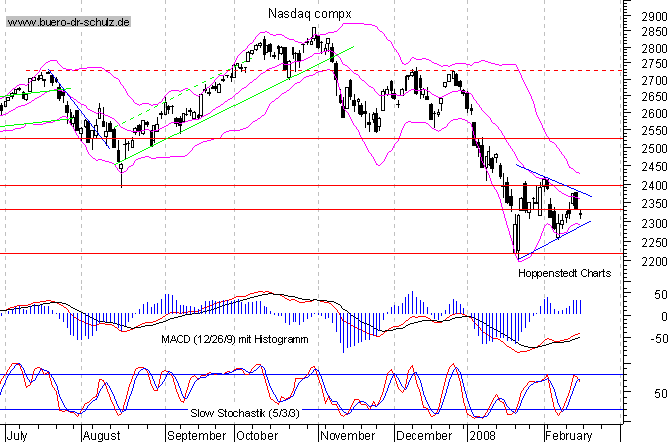Click the 'October' month label

[x=257, y=436]
